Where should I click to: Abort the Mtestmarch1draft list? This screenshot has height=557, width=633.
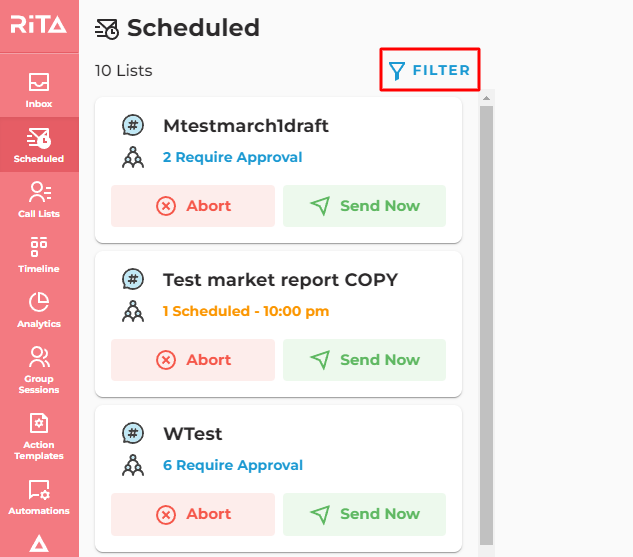(193, 206)
